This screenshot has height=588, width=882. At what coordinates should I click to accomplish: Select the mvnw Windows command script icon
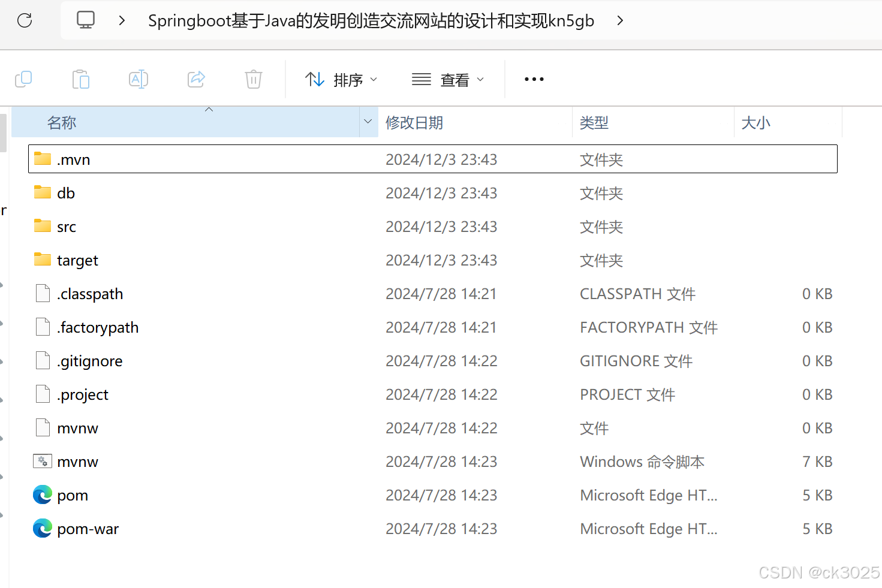[x=43, y=461]
